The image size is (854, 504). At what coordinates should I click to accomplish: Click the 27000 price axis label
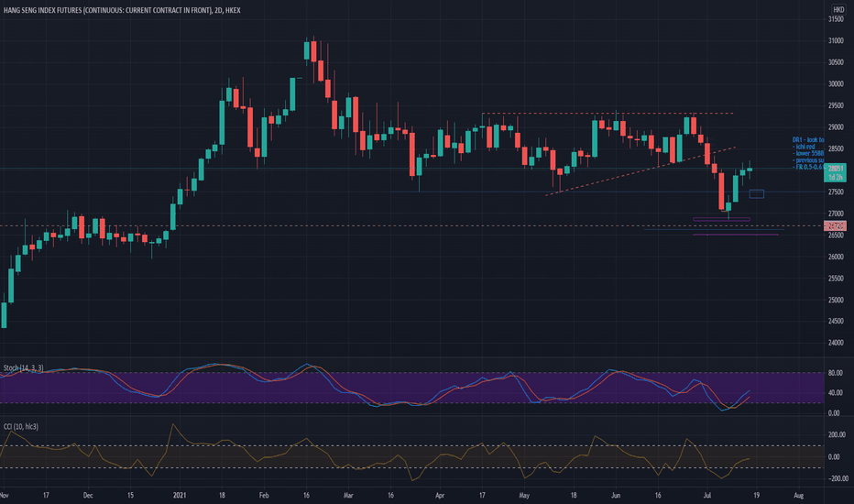pyautogui.click(x=836, y=214)
